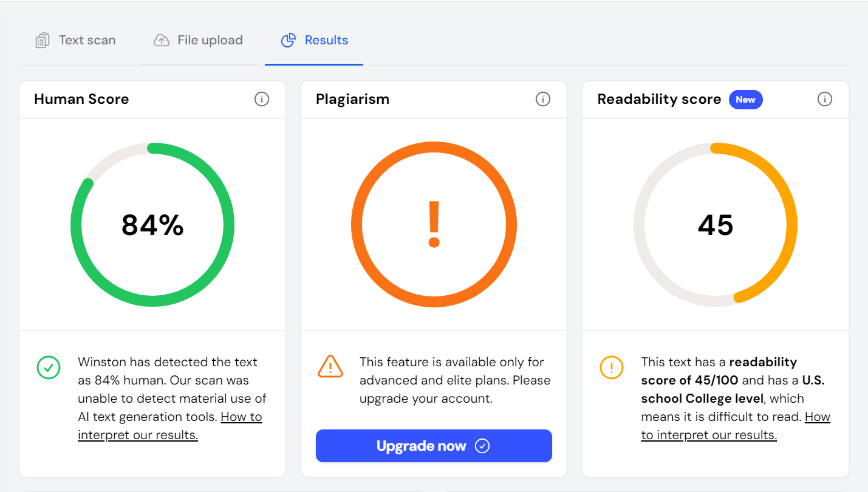Click the Readability score info icon
Viewport: 868px width, 492px height.
tap(824, 99)
